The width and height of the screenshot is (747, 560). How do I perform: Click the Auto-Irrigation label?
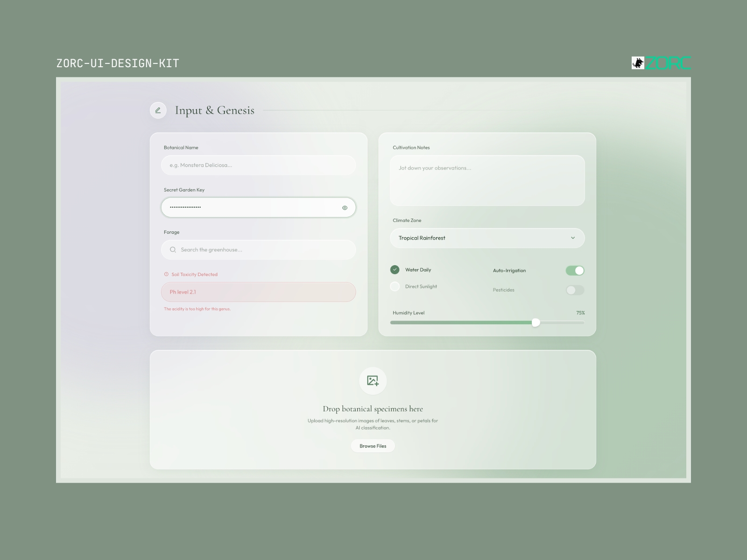509,271
